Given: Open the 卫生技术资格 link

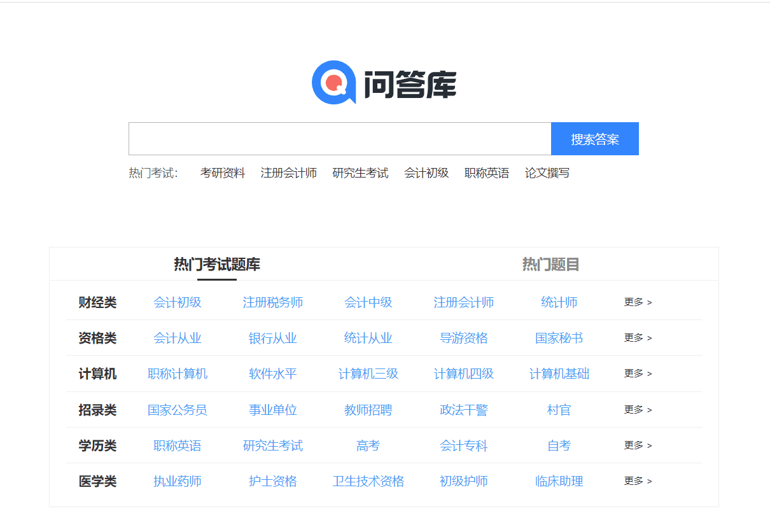Looking at the screenshot, I should coord(368,481).
